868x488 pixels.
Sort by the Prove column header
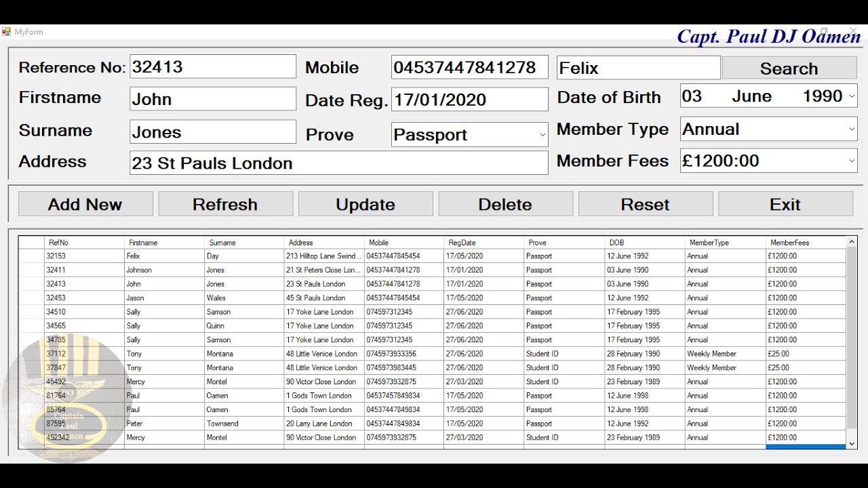click(x=565, y=243)
